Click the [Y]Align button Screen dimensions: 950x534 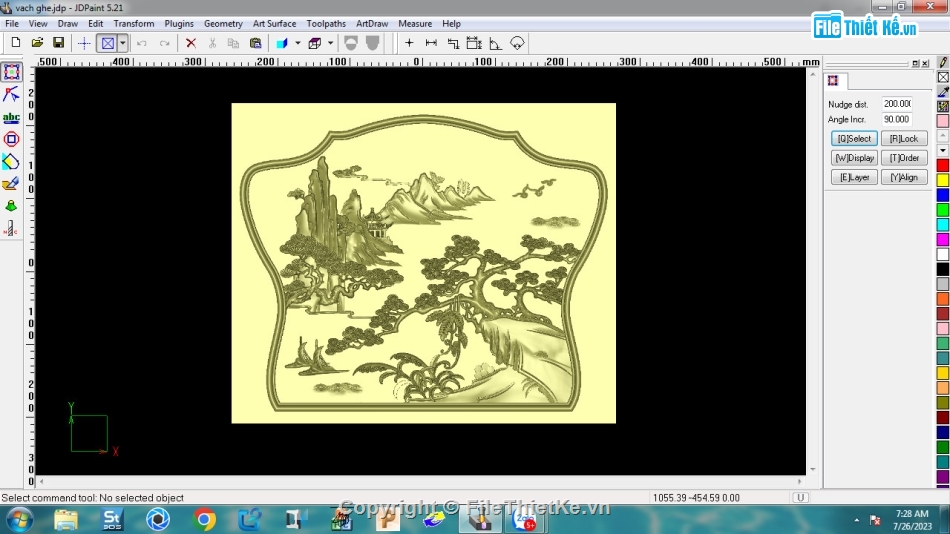[904, 178]
